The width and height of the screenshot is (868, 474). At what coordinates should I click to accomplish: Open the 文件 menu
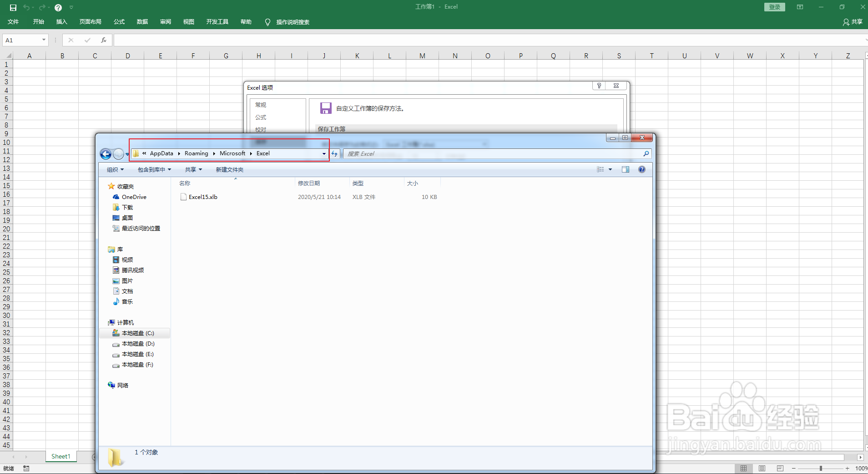[13, 22]
